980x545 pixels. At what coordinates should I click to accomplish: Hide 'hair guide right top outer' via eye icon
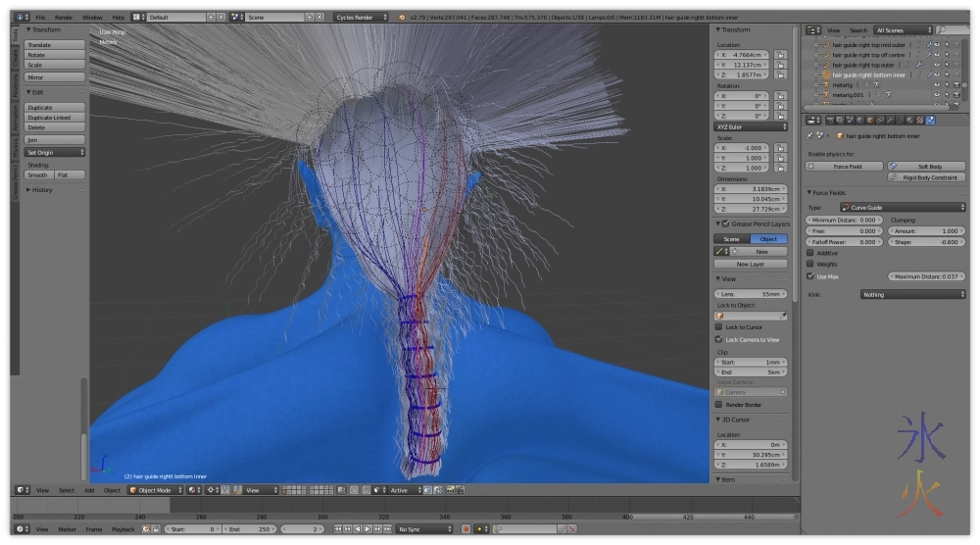point(937,65)
